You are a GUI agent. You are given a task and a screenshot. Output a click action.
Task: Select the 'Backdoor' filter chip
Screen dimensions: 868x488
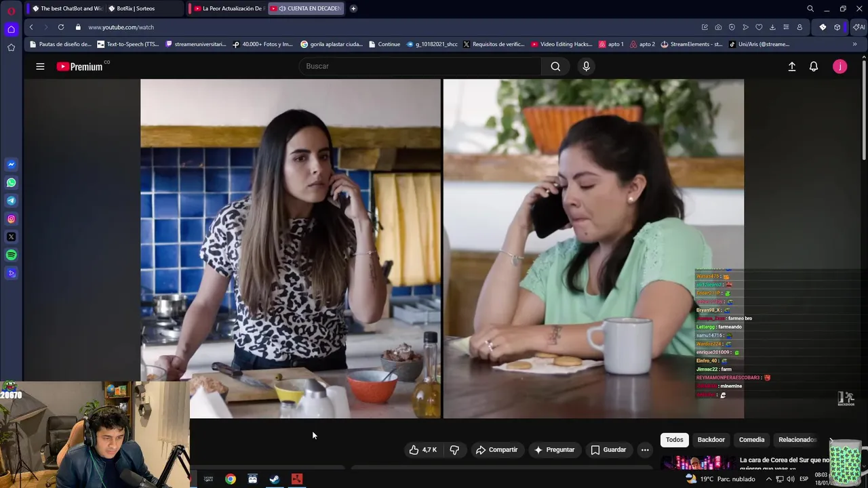click(711, 439)
